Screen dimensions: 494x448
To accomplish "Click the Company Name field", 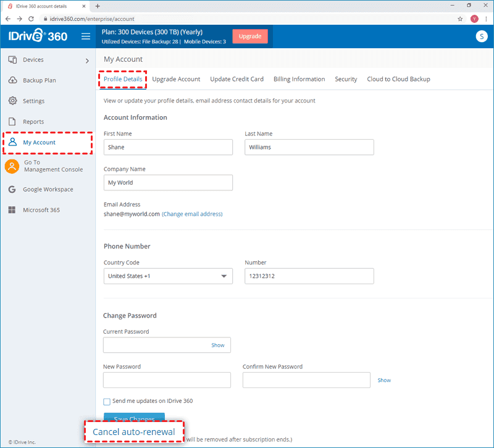I will click(168, 182).
